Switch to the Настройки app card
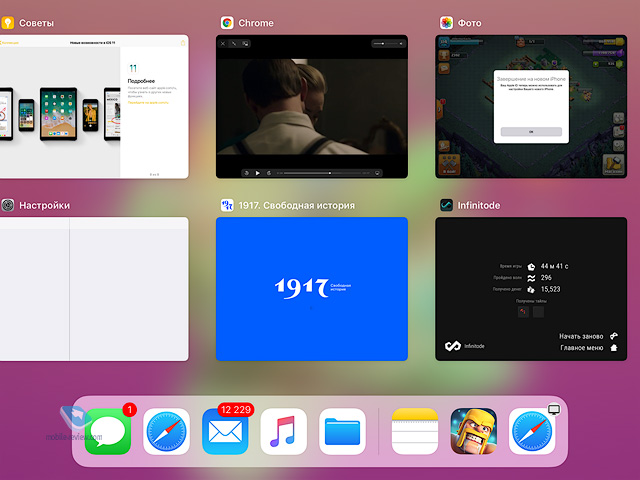This screenshot has height=480, width=640. pyautogui.click(x=94, y=289)
